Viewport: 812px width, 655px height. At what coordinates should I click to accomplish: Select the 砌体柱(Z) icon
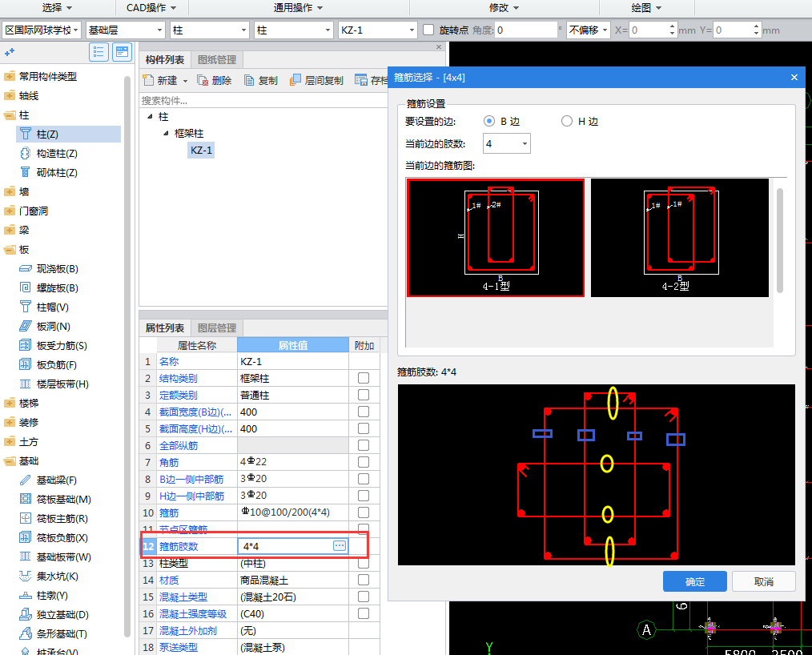pyautogui.click(x=26, y=172)
